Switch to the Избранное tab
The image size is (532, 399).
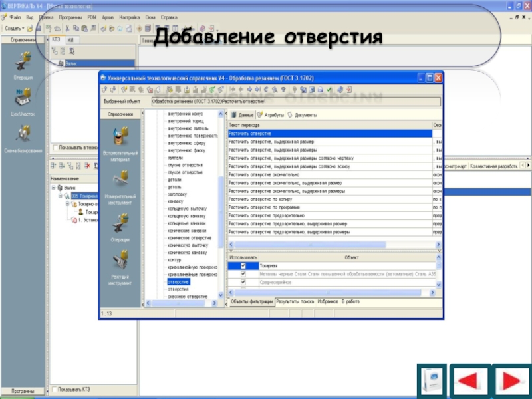[328, 301]
